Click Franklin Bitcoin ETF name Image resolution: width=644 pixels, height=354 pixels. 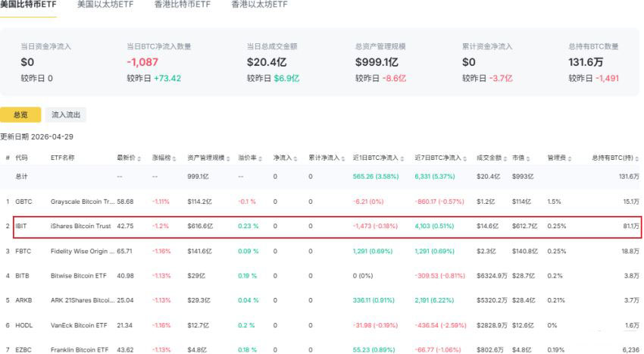80,350
